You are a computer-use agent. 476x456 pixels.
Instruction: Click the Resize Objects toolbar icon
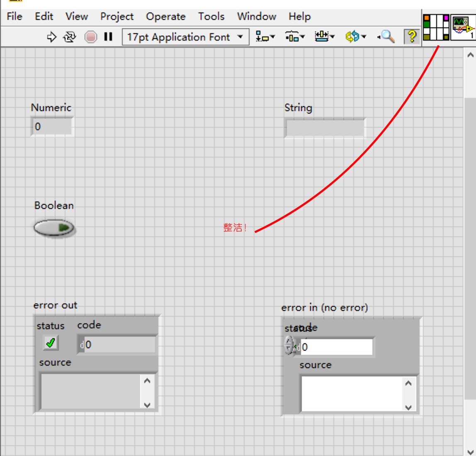[324, 37]
